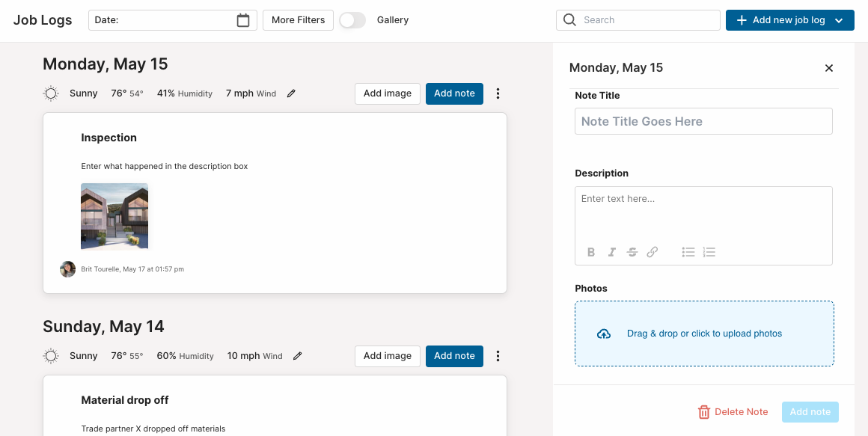Delete Note using the trash button

point(733,411)
